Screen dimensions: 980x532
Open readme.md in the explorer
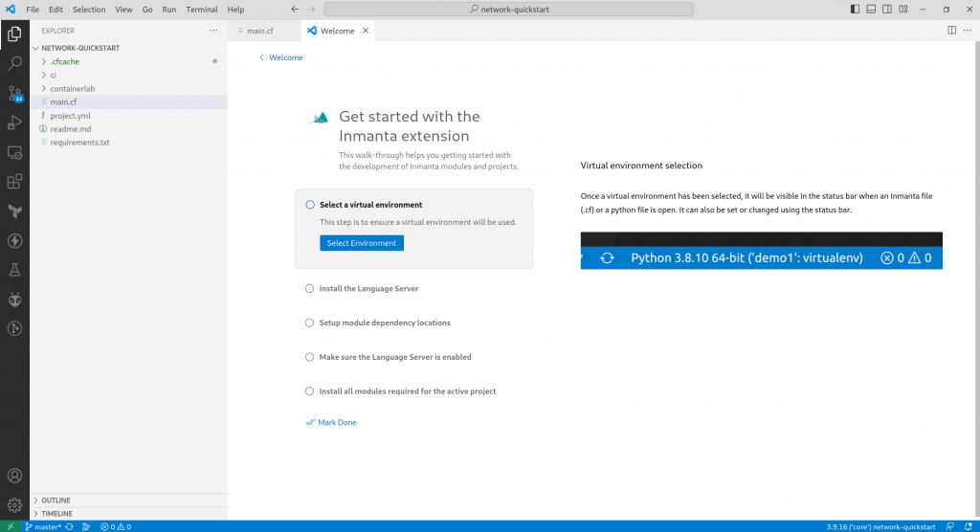128,129
